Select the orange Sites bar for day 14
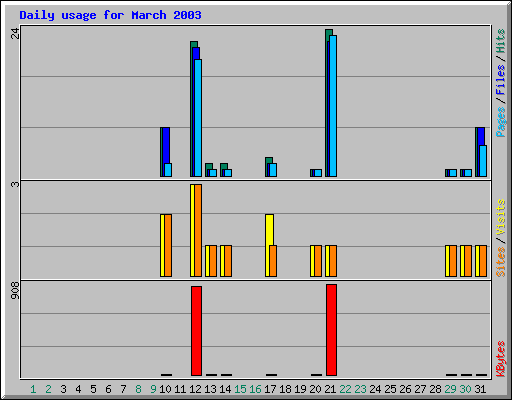 click(228, 261)
